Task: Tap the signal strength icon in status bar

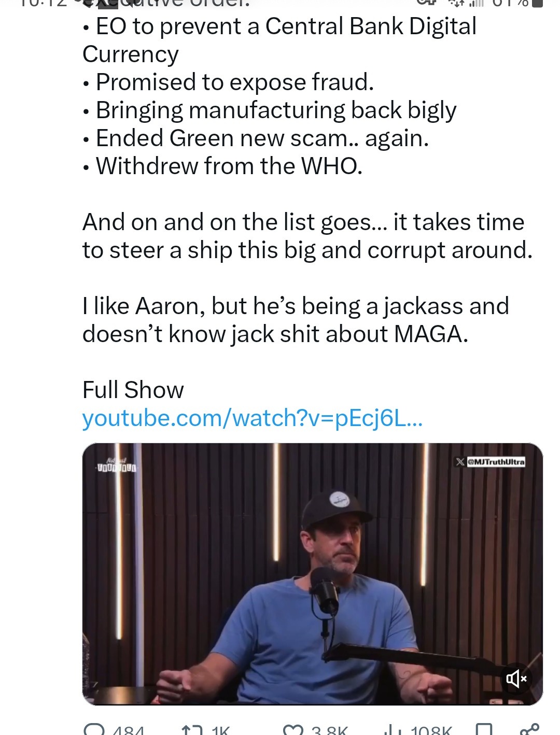Action: point(474,3)
